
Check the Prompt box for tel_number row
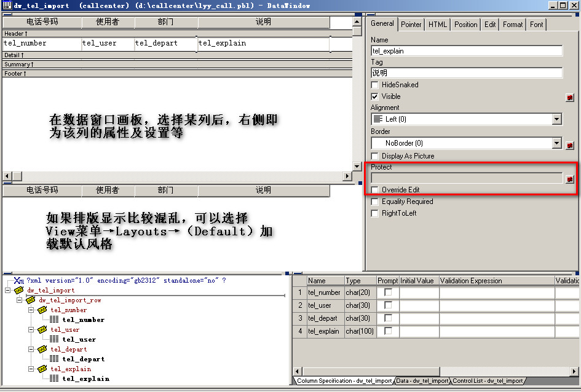(x=388, y=292)
